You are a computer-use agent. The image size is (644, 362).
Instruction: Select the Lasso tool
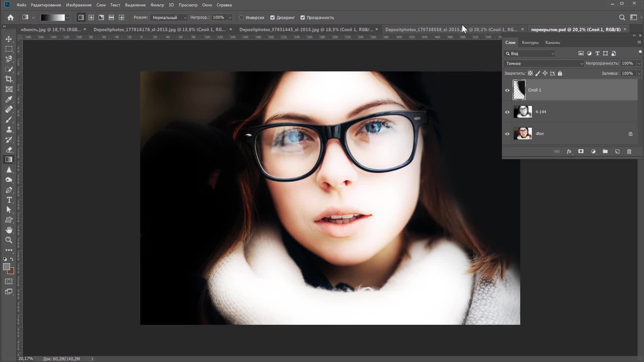click(9, 59)
